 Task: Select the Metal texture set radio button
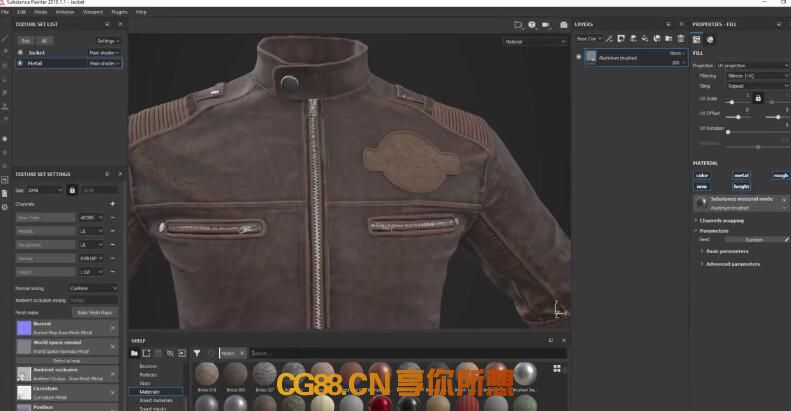(20, 64)
